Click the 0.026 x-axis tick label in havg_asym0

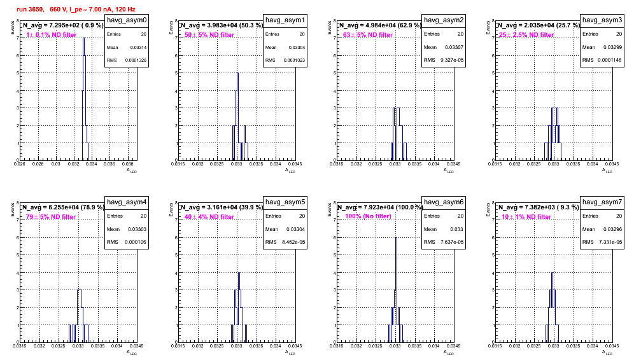pyautogui.click(x=19, y=164)
